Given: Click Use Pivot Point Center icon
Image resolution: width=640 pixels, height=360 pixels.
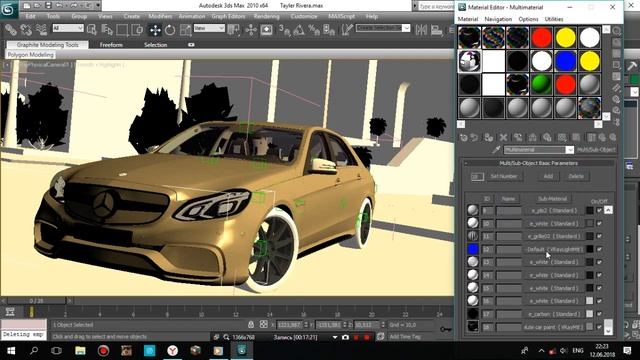Looking at the screenshot, I should click(x=234, y=30).
